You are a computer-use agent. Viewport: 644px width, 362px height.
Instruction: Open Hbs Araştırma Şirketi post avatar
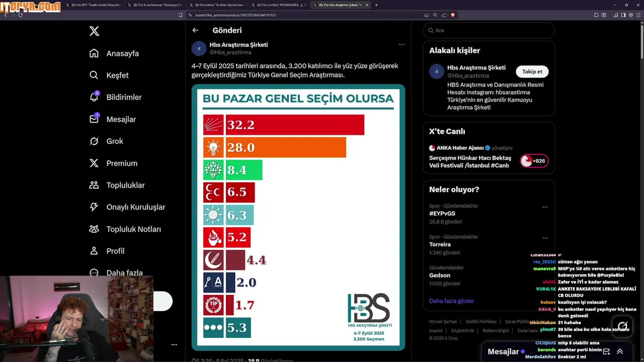point(199,48)
